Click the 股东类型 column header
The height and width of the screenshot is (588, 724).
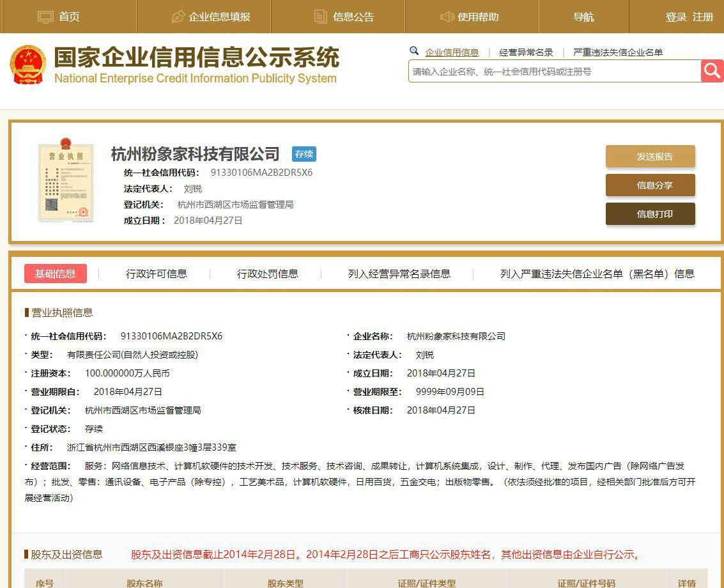click(x=286, y=583)
